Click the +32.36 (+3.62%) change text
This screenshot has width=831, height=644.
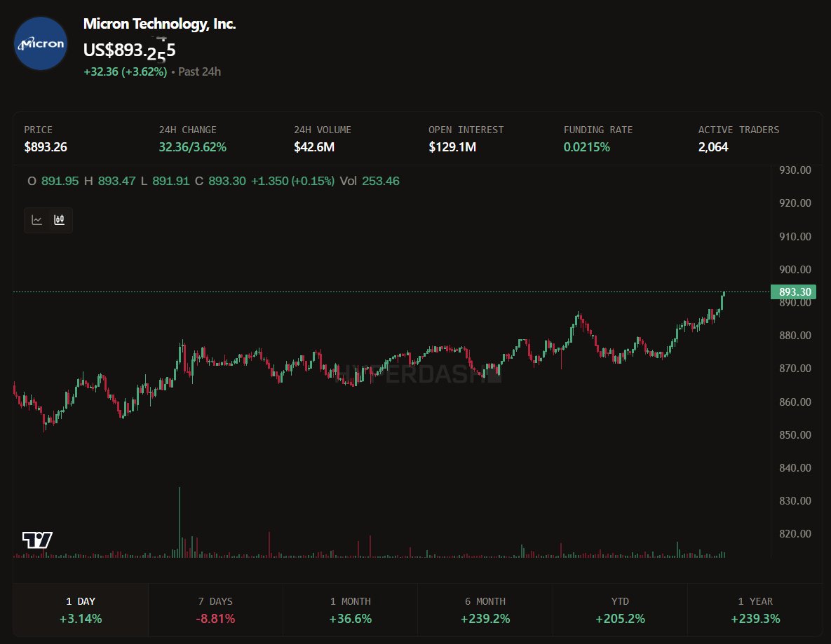(x=125, y=71)
